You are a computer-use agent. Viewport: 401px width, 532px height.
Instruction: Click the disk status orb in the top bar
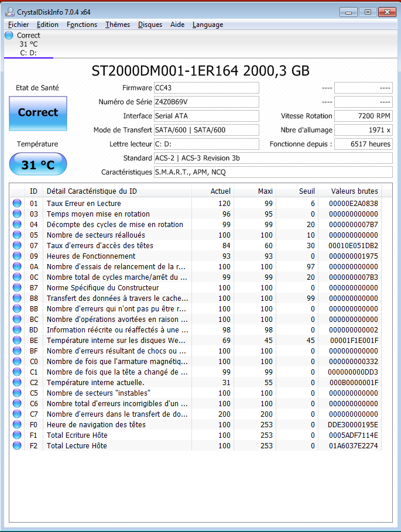pyautogui.click(x=9, y=35)
